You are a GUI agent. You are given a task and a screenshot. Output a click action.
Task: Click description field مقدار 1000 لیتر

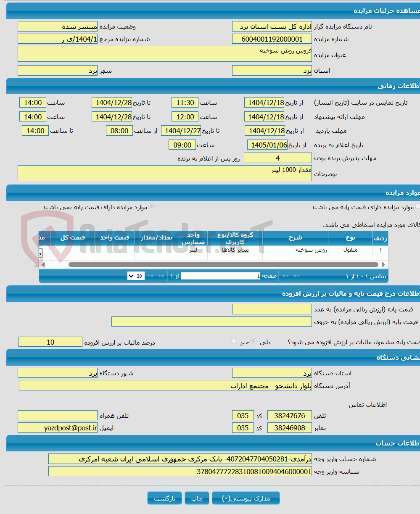click(165, 173)
